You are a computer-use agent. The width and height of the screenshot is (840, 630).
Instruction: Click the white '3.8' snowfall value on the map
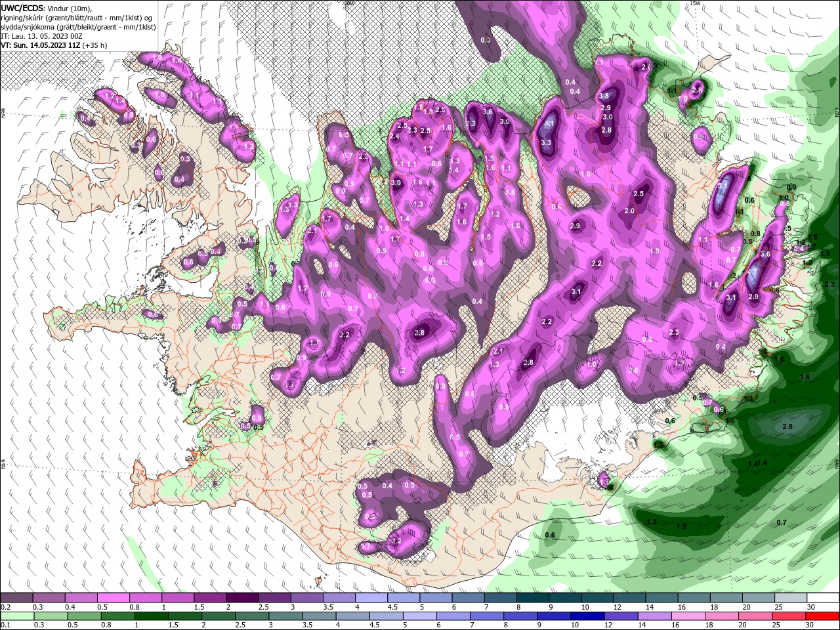coord(604,96)
